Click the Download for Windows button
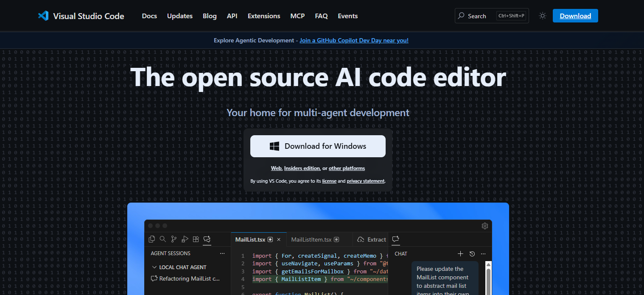 (x=317, y=146)
